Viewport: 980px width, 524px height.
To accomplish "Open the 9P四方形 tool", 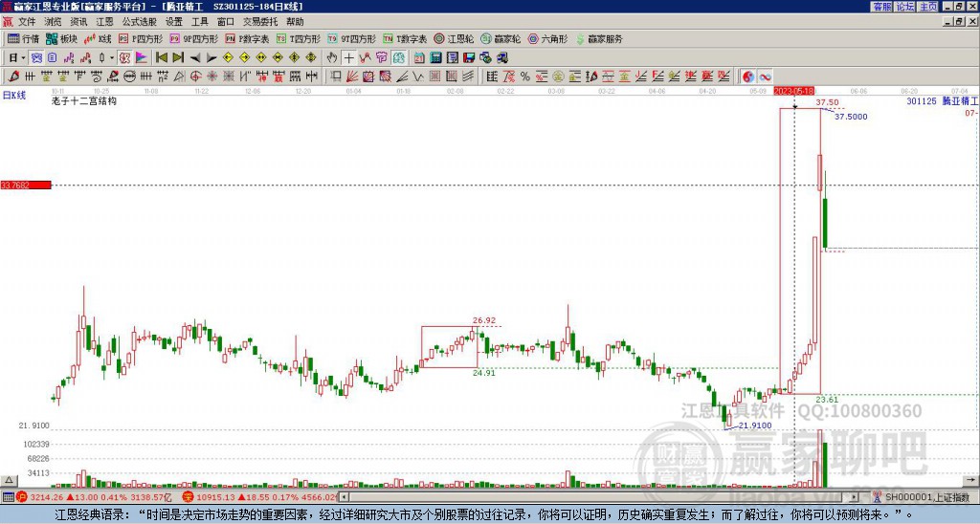I will pos(194,38).
